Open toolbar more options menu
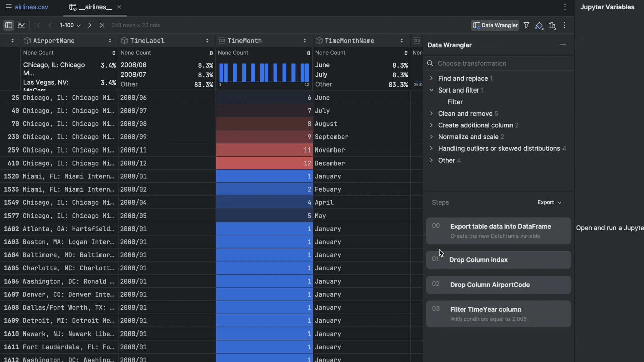 point(565,25)
